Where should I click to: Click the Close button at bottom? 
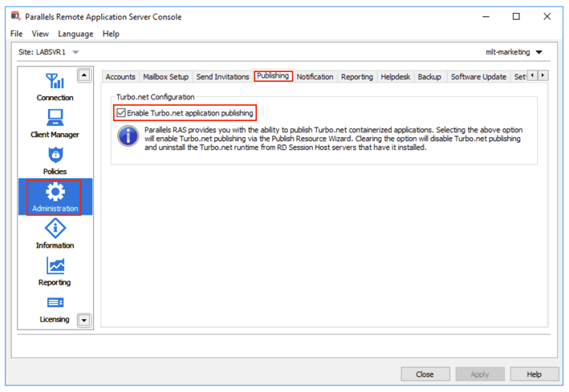pos(425,374)
